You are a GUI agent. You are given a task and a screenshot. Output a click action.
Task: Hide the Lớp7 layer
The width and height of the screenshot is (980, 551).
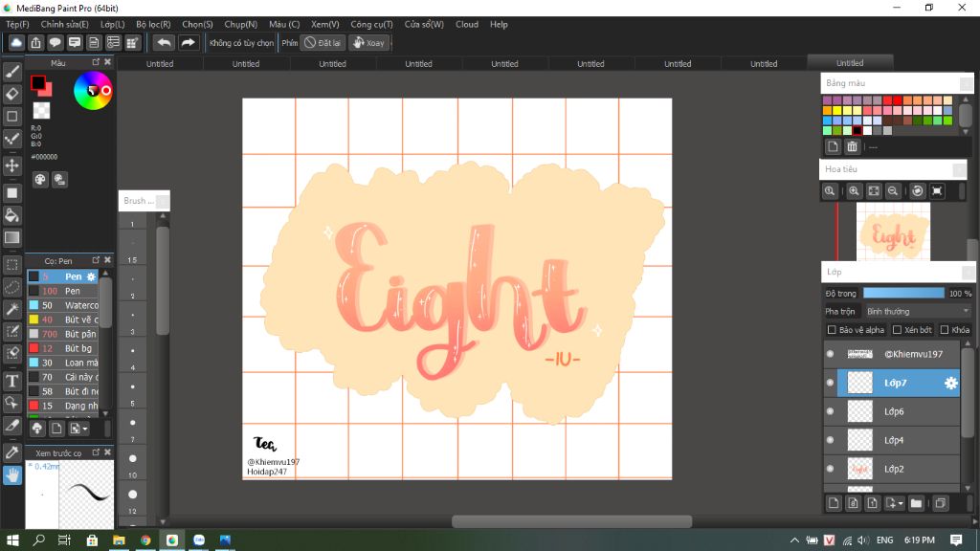(x=830, y=383)
